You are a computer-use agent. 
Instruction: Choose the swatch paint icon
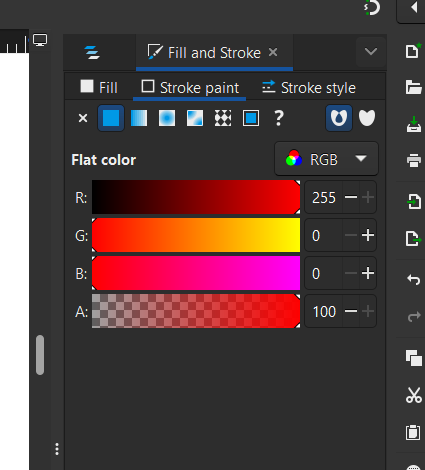point(251,118)
